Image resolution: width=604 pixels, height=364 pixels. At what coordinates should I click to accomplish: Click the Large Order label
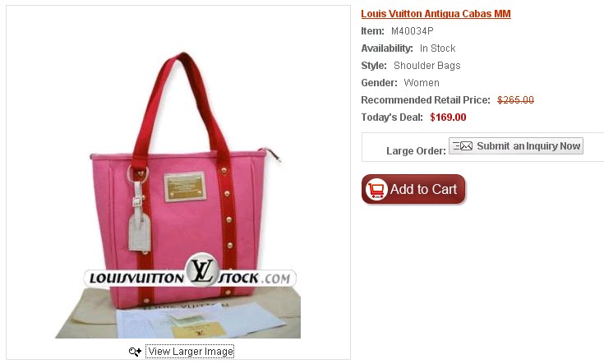(x=416, y=150)
